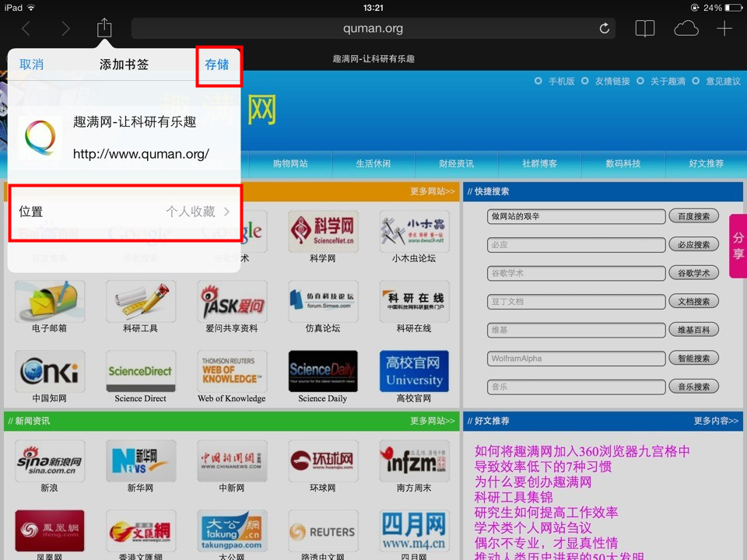
Task: Click the 智能搜索 button
Action: (693, 358)
